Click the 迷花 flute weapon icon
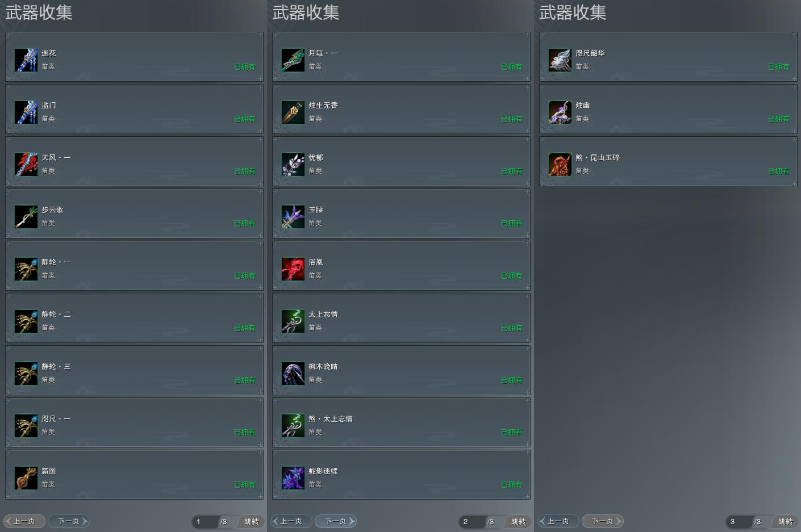801x532 pixels. click(x=26, y=60)
